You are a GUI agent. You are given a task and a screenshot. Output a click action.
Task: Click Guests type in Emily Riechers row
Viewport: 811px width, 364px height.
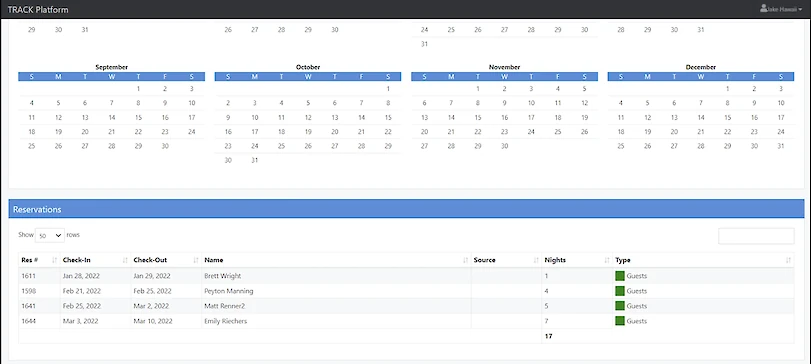pos(637,321)
